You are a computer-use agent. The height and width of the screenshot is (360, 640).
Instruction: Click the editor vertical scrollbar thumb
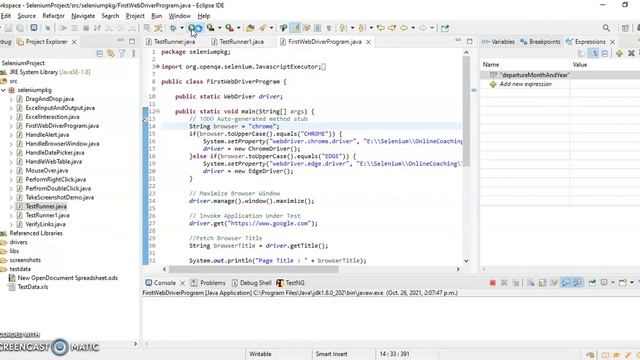point(466,111)
